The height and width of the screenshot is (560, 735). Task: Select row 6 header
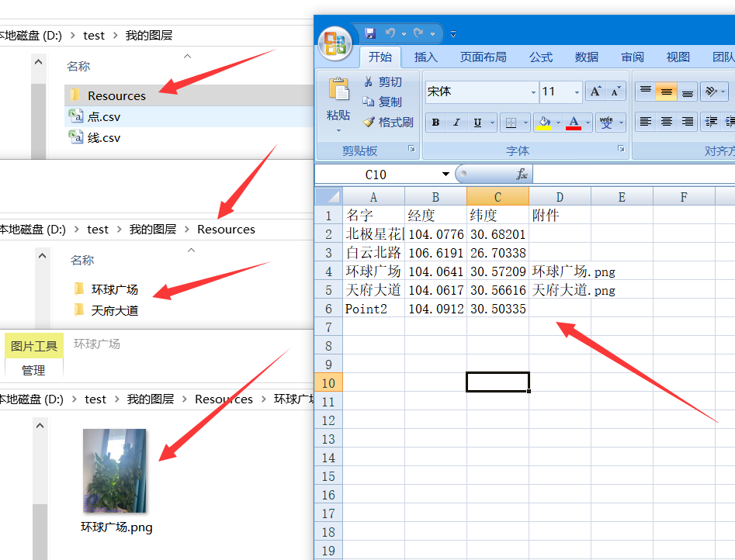tap(328, 309)
